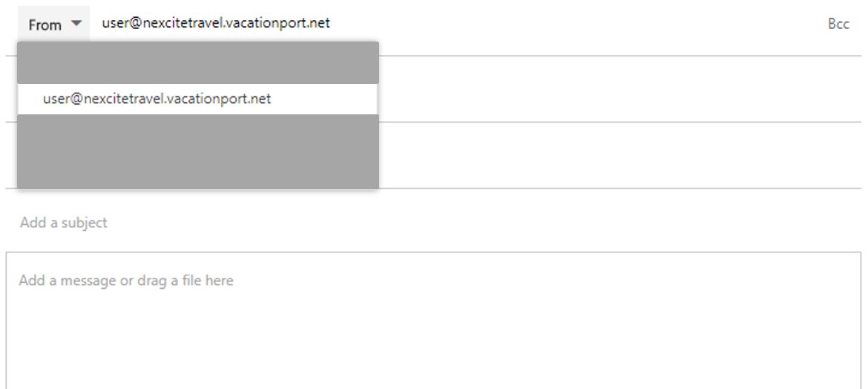Click the From dropdown arrow icon

(76, 24)
